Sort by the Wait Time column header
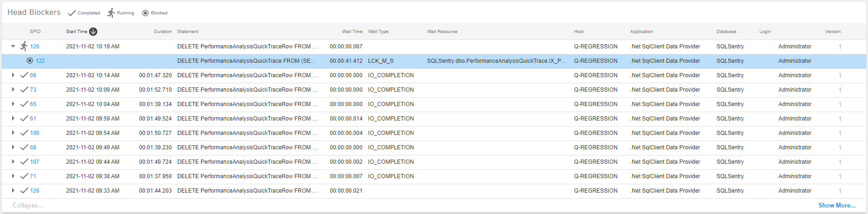868x214 pixels. (352, 32)
